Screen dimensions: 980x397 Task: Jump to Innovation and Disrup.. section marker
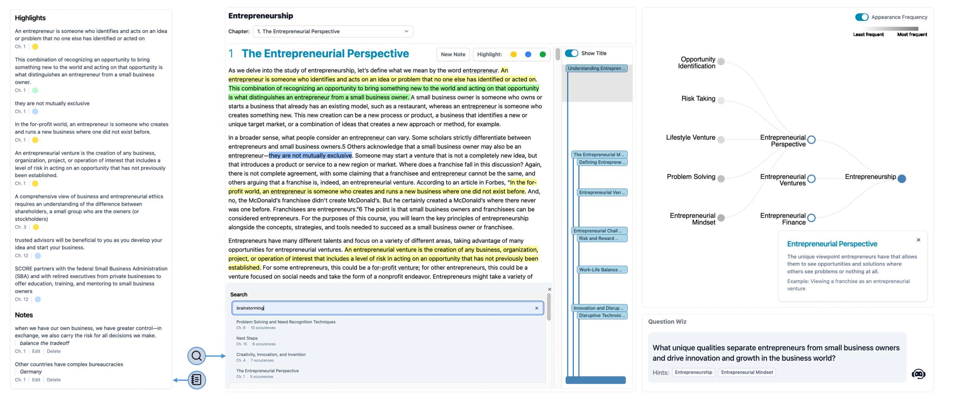click(599, 308)
